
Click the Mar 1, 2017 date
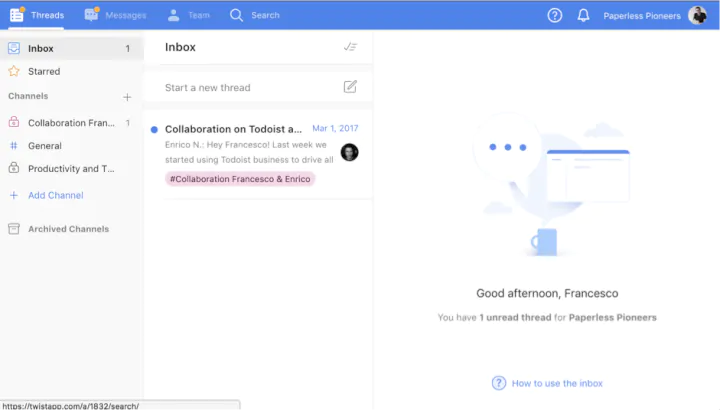pyautogui.click(x=335, y=128)
